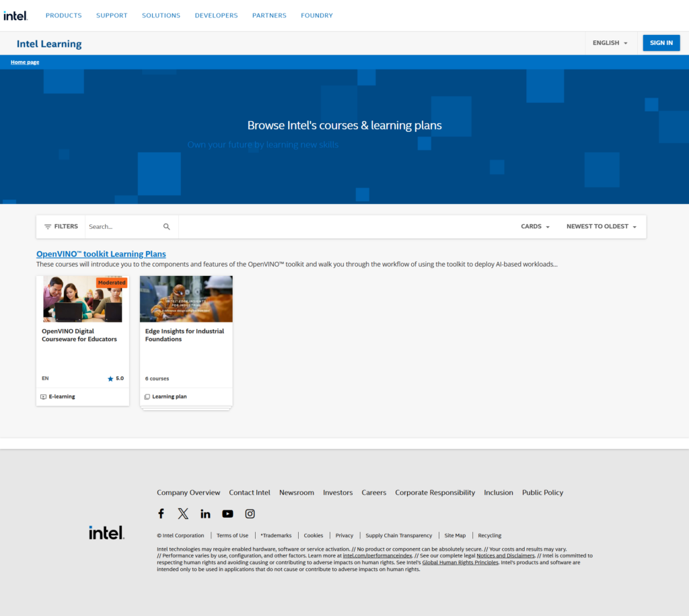Open the OpenVINO toolkit Learning Plans link
The height and width of the screenshot is (616, 689).
pos(101,254)
